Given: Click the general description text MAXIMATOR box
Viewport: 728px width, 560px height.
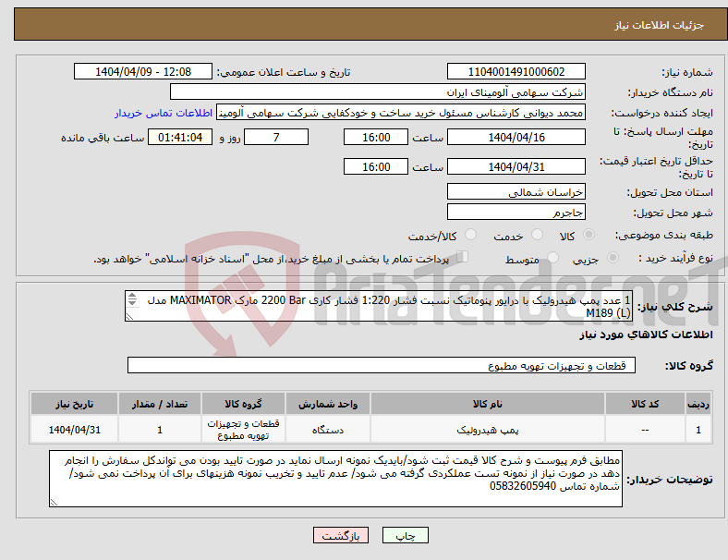Looking at the screenshot, I should tap(379, 306).
